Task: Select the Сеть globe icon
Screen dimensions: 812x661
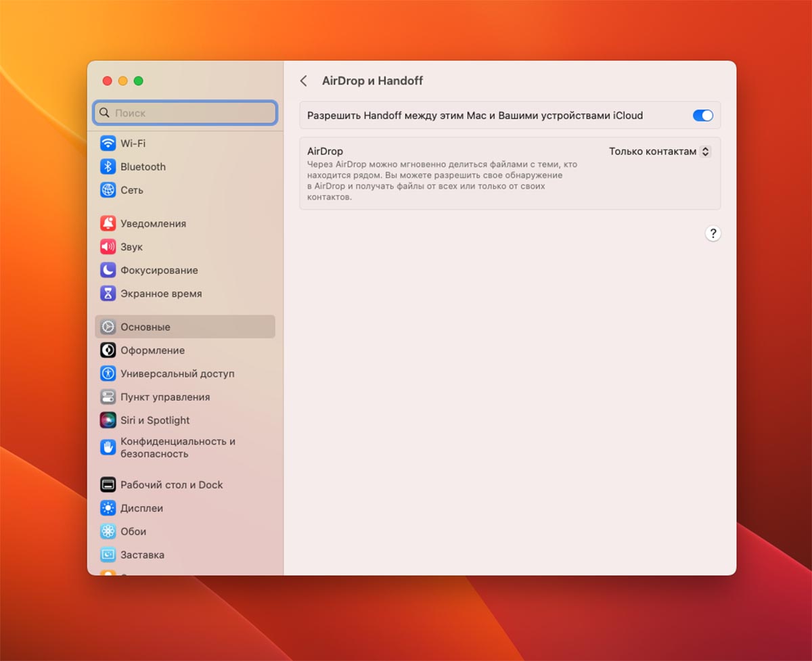Action: (108, 190)
